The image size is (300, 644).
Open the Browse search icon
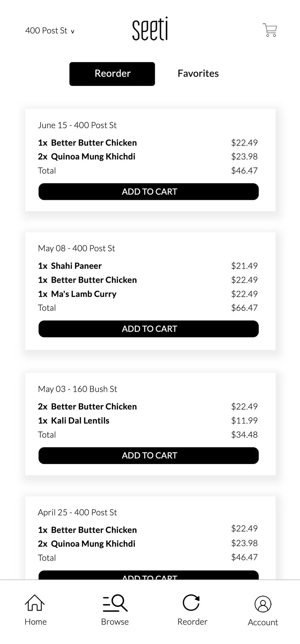(x=115, y=603)
